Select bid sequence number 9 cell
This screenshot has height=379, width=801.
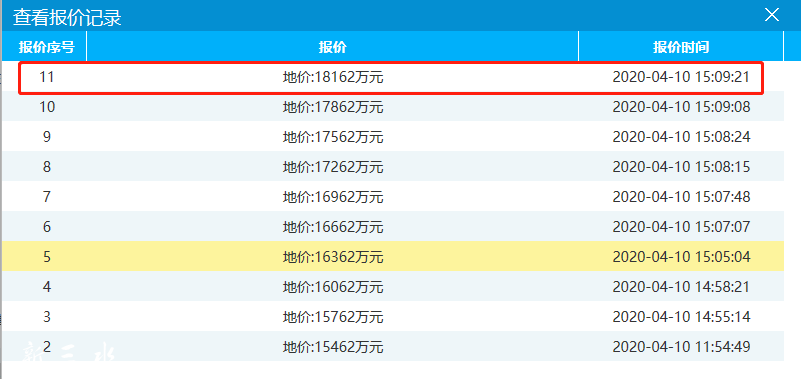[46, 137]
